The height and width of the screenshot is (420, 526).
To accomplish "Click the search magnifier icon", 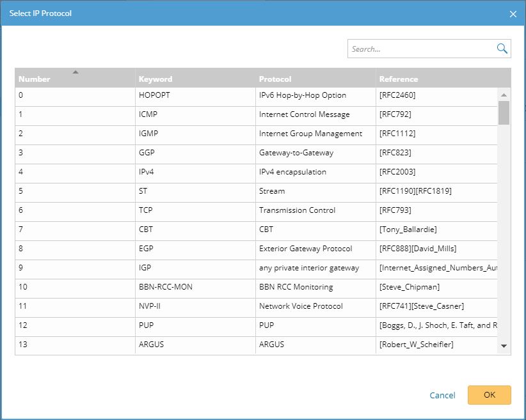I will [x=502, y=49].
